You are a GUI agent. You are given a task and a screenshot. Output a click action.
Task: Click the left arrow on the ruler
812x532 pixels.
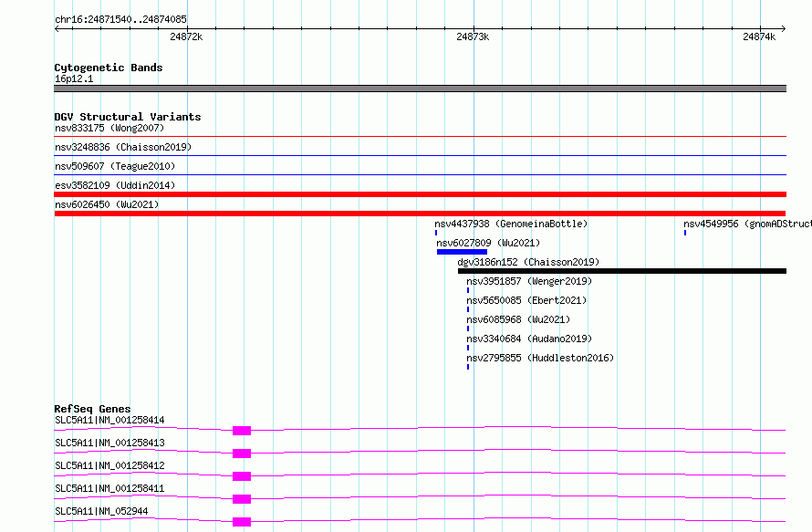(57, 28)
